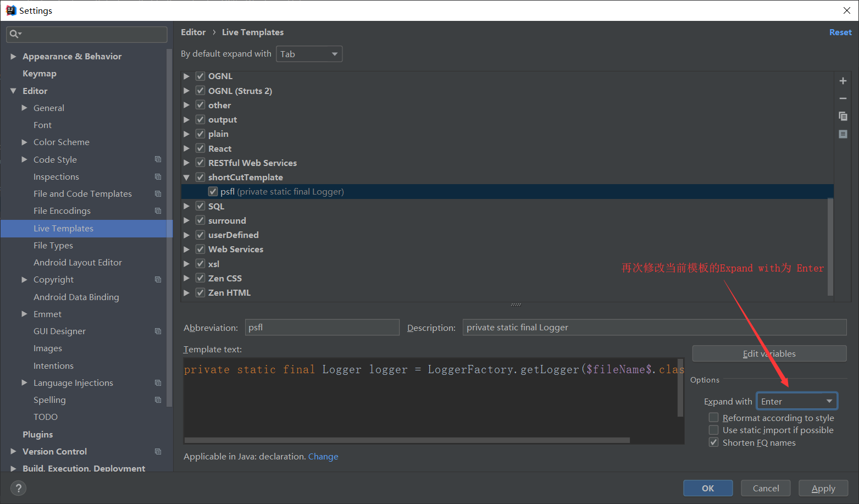This screenshot has height=504, width=859.
Task: Uncheck Shorten FQ names
Action: click(x=713, y=442)
